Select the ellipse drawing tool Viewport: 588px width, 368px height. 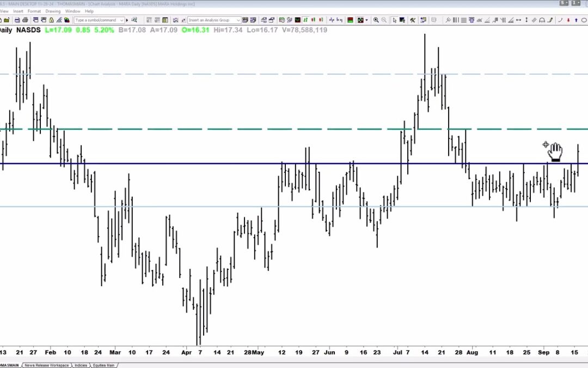[x=583, y=20]
